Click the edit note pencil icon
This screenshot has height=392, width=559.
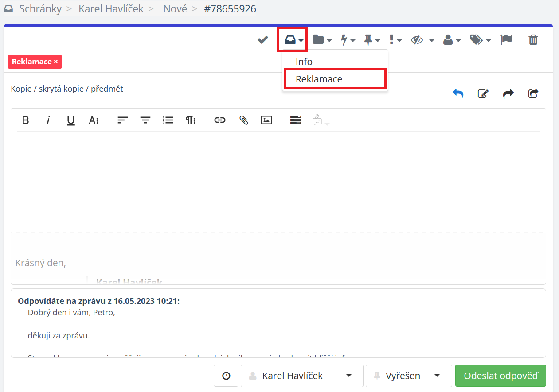pyautogui.click(x=483, y=93)
